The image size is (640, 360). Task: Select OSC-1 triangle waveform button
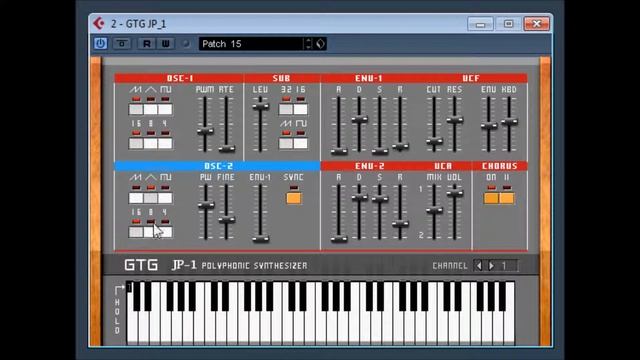(151, 109)
